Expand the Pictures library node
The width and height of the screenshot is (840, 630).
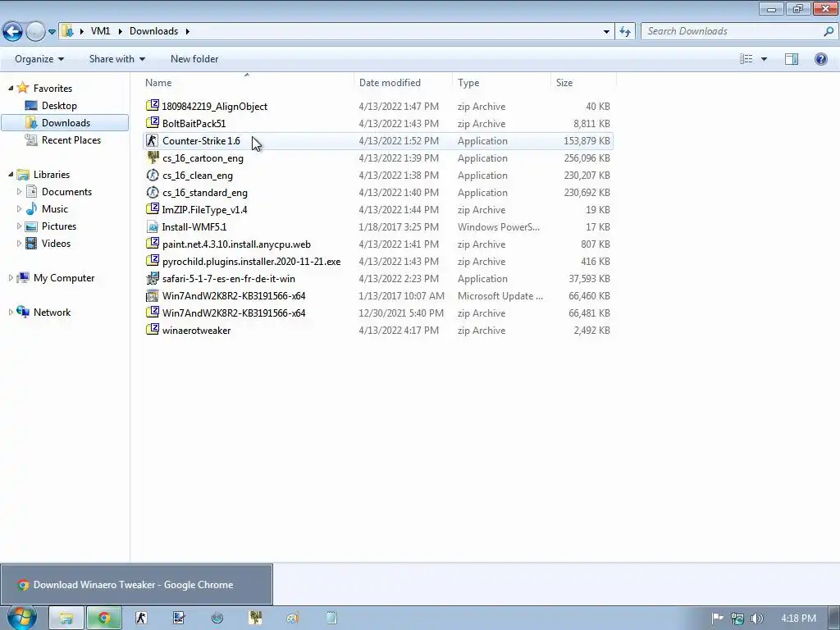20,226
